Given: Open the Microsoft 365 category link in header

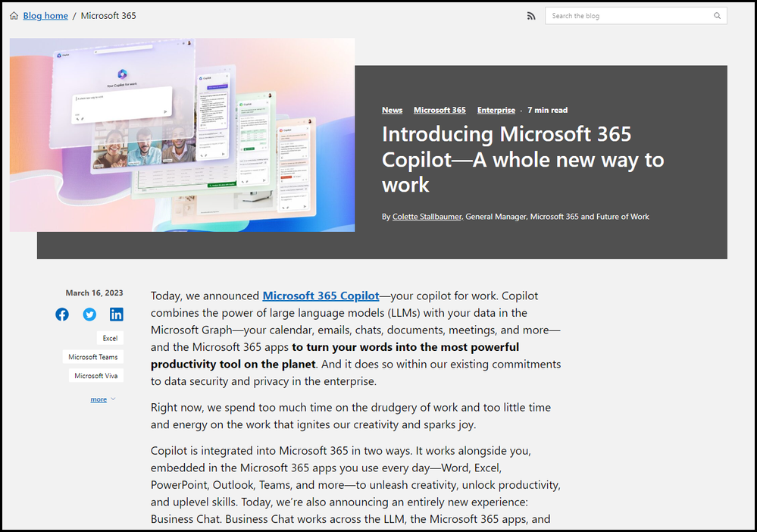Looking at the screenshot, I should coord(439,110).
